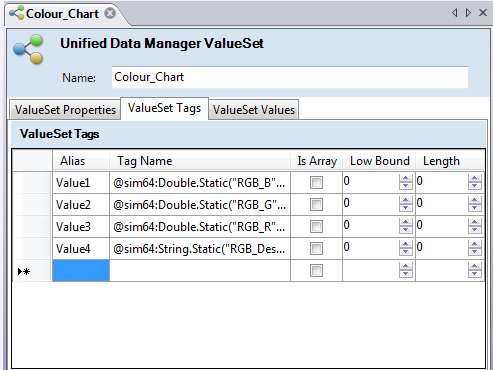Viewport: 493px width, 370px height.
Task: Check Is Array for Value1
Action: (x=316, y=182)
